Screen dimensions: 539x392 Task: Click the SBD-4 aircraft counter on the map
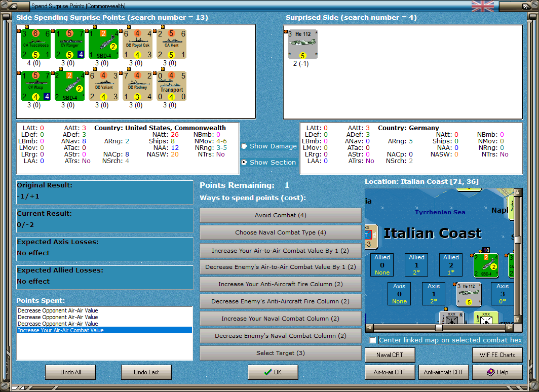[x=486, y=265]
